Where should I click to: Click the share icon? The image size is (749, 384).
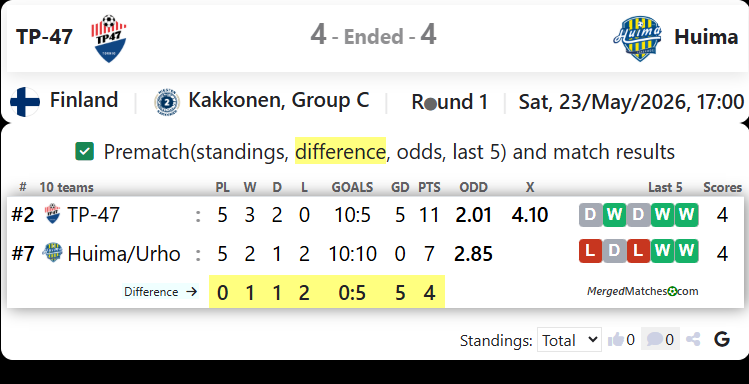[693, 340]
